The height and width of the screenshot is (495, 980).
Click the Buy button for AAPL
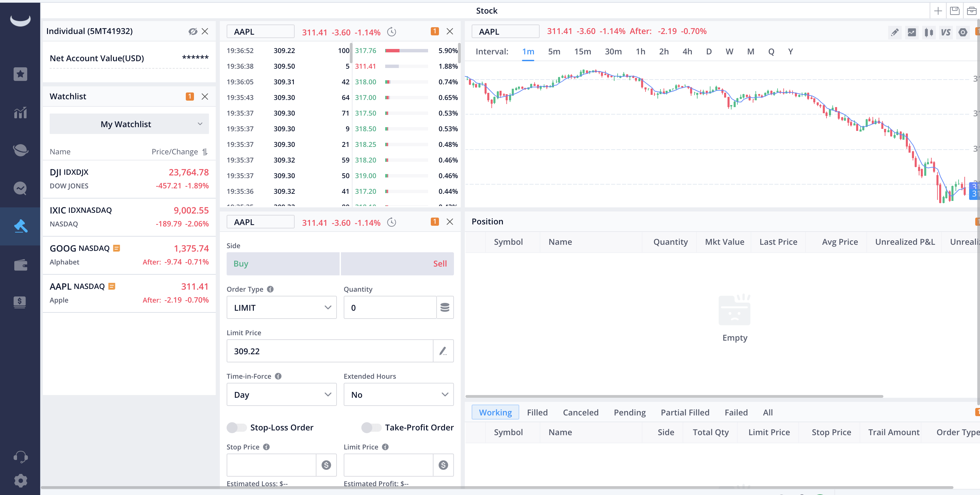283,264
